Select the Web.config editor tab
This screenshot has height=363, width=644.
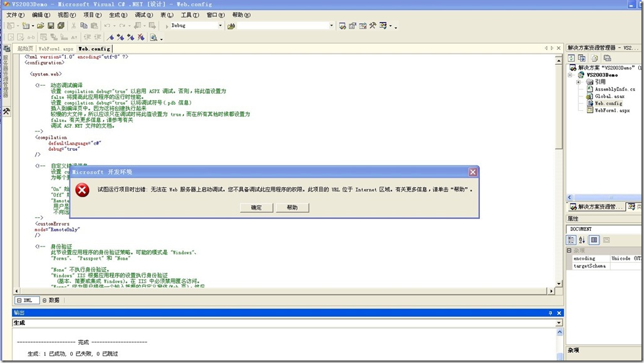click(94, 48)
